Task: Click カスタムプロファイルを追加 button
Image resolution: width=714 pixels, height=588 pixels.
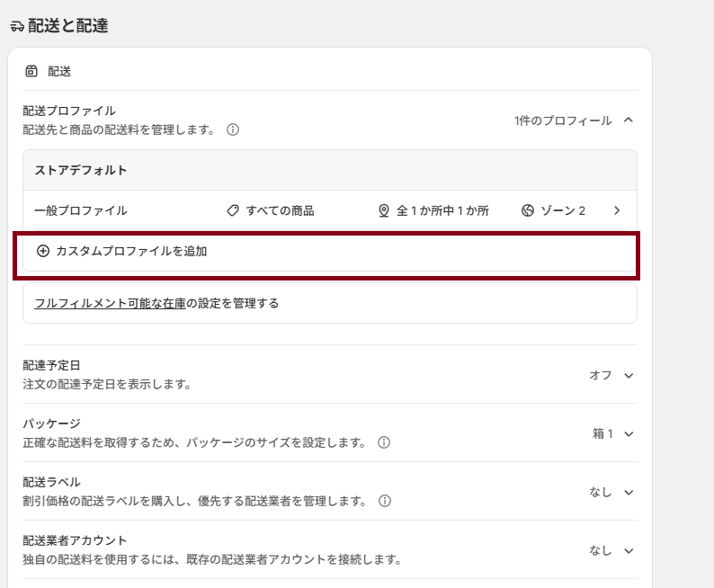Action: pyautogui.click(x=330, y=251)
